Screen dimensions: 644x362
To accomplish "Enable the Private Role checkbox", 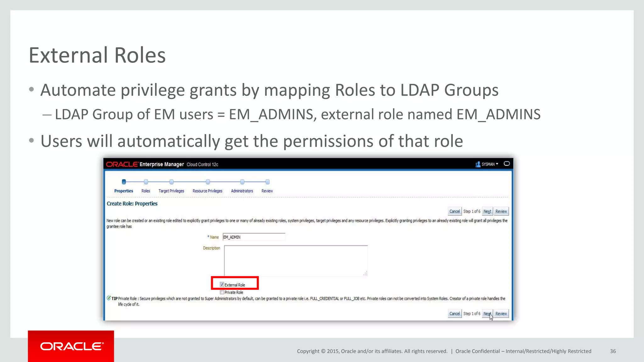I will (222, 292).
